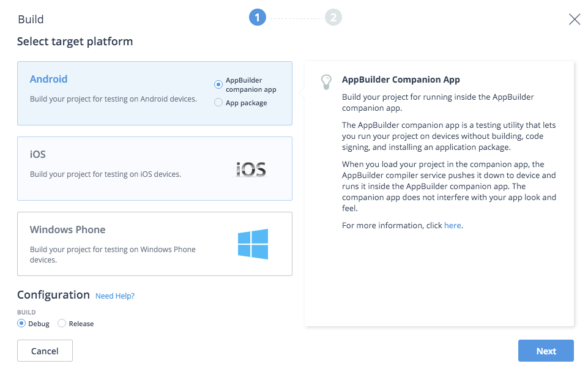Viewport: 588px width, 369px height.
Task: Click the AppBuilder Companion App heading
Action: 401,80
